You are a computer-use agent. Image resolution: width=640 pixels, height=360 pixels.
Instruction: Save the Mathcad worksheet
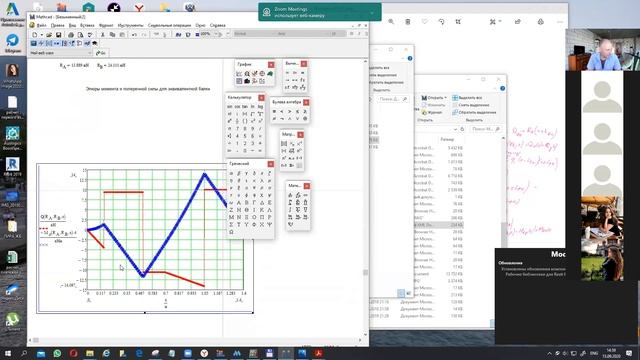pyautogui.click(x=58, y=35)
